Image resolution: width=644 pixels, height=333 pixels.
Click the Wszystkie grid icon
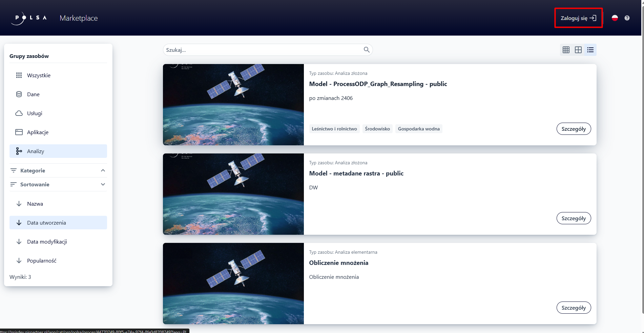point(19,75)
